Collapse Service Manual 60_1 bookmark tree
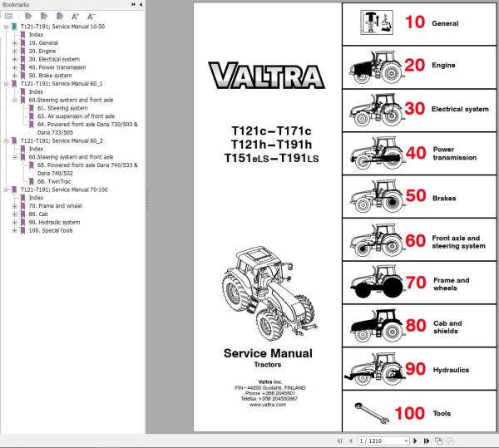This screenshot has width=499, height=448. point(6,83)
